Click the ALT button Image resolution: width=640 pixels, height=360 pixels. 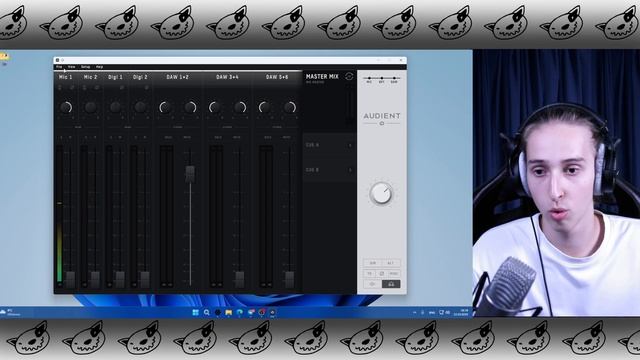tap(391, 263)
